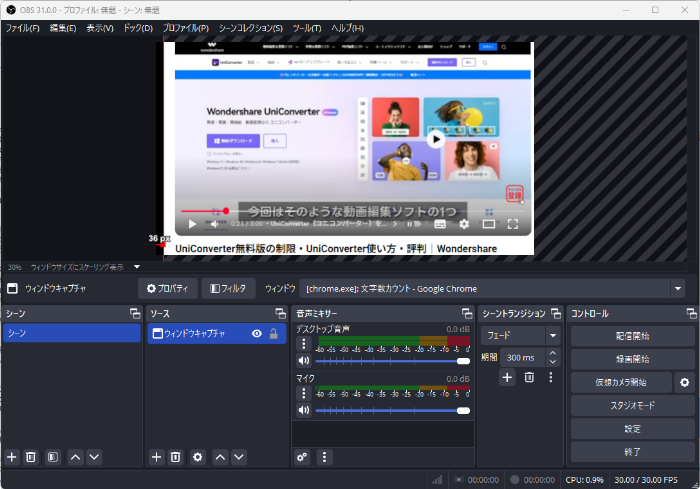The width and height of the screenshot is (700, 489).
Task: Open the preview scaling dropdown arrow
Action: (137, 267)
